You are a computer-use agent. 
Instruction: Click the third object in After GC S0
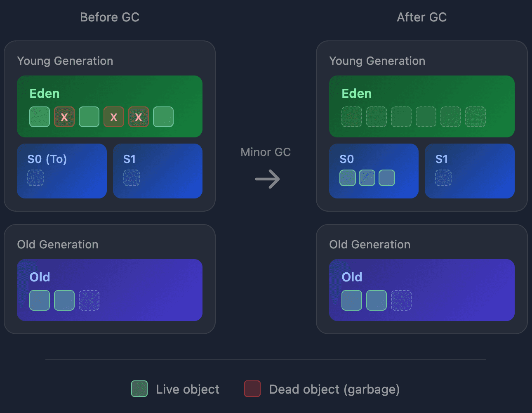pos(387,178)
